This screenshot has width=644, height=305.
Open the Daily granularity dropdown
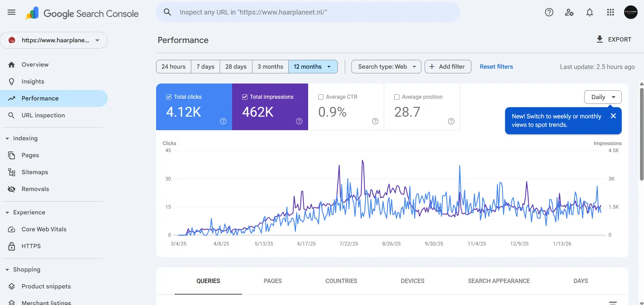603,97
